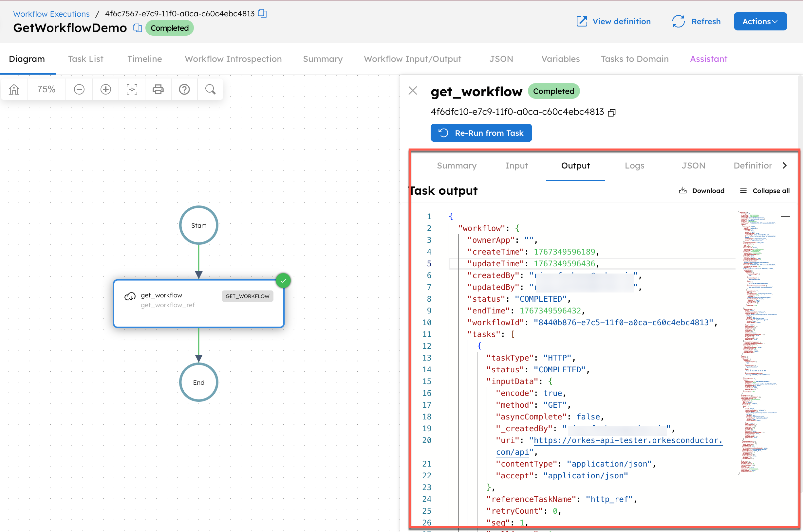The height and width of the screenshot is (532, 803).
Task: View the Logs tab in task panel
Action: [634, 166]
